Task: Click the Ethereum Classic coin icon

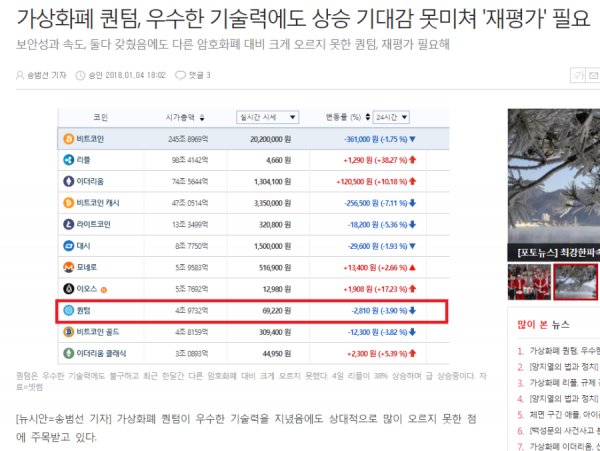Action: pyautogui.click(x=68, y=353)
